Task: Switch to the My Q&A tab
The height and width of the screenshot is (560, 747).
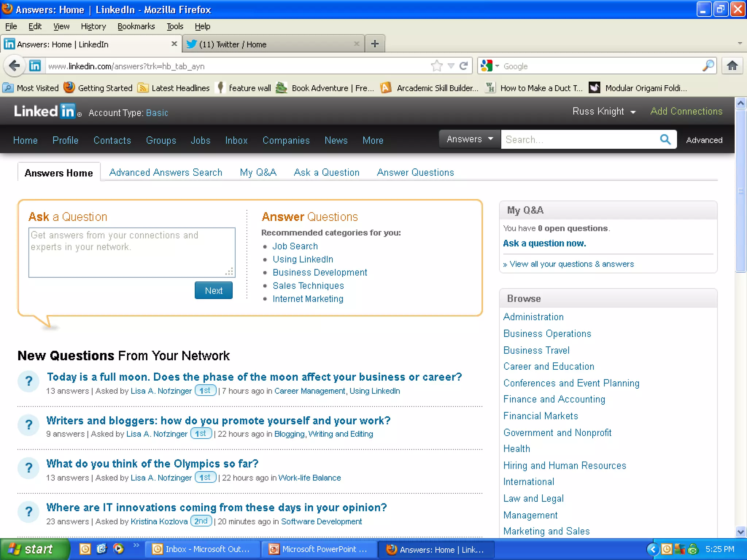Action: 258,172
